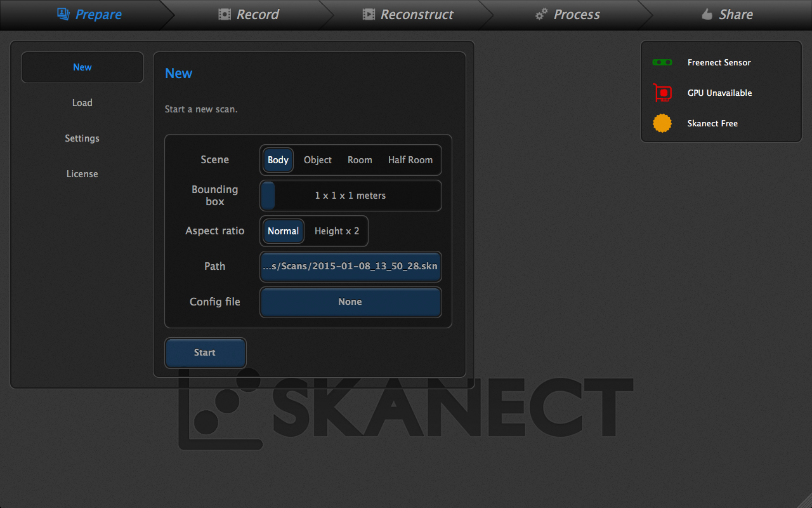
Task: Select Room scene option
Action: pyautogui.click(x=360, y=160)
